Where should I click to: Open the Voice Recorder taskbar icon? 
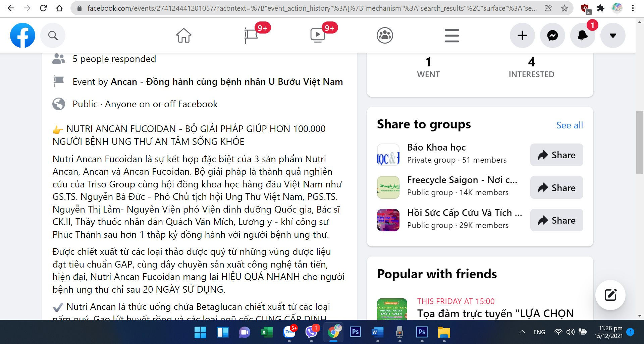click(x=399, y=332)
